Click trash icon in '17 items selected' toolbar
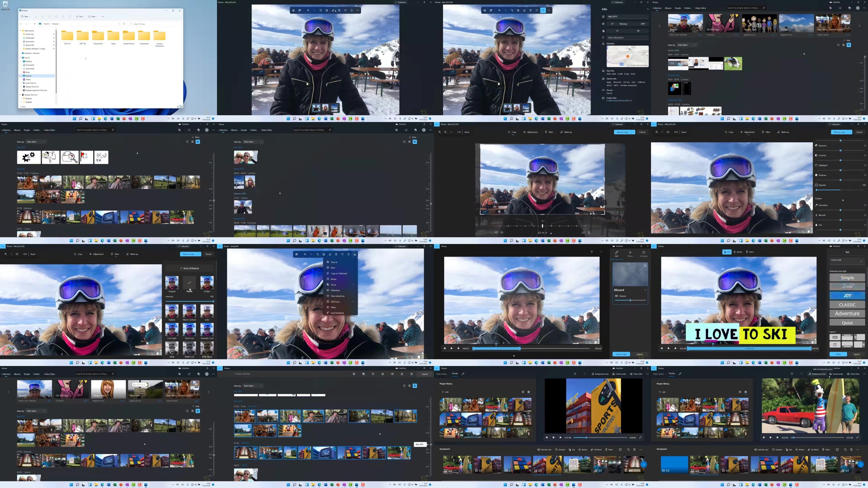The image size is (868, 488). click(411, 374)
